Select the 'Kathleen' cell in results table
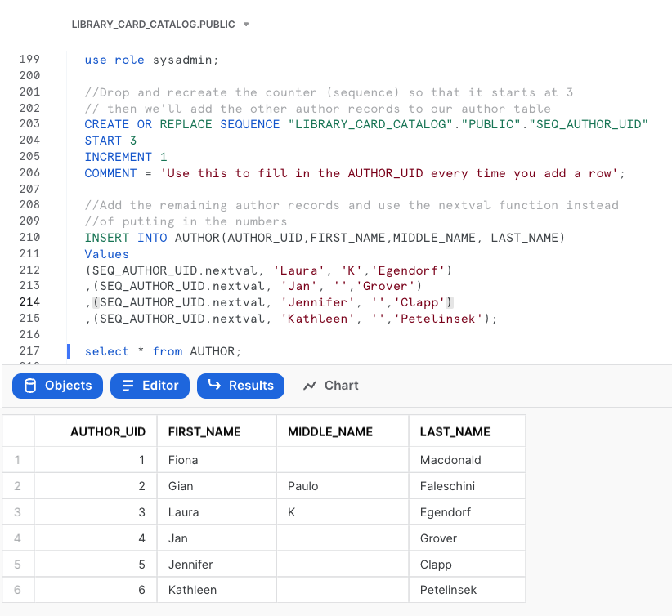This screenshot has width=672, height=616. pos(217,590)
